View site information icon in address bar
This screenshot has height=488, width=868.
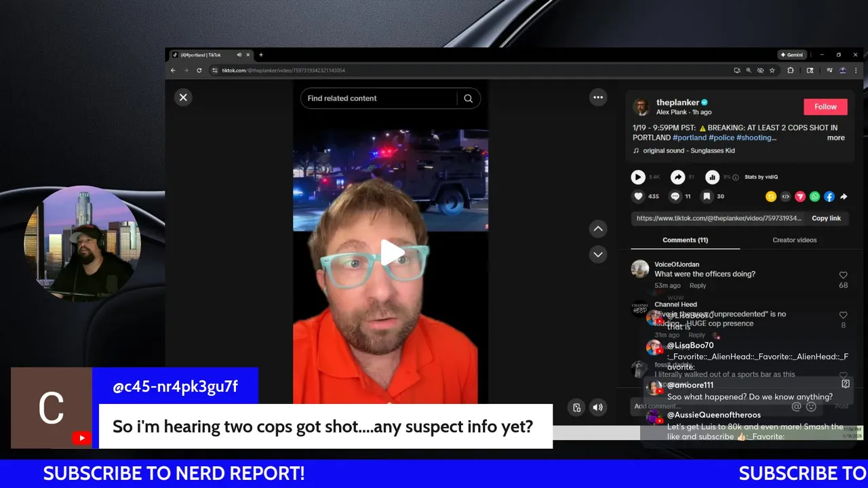point(215,70)
